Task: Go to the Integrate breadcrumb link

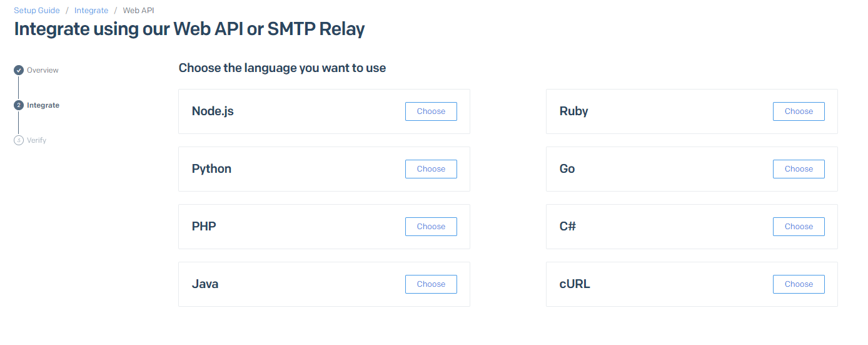Action: point(91,11)
